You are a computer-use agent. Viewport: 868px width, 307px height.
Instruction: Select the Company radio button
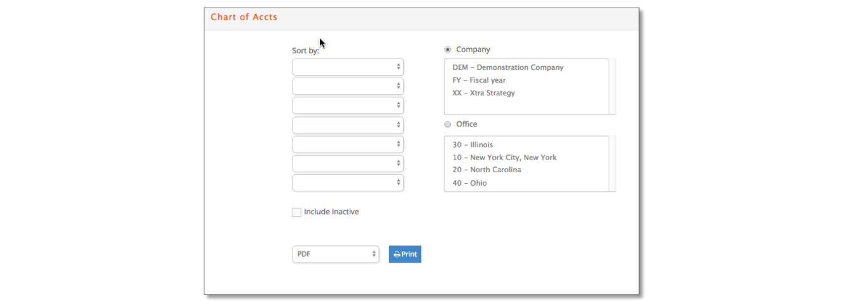pyautogui.click(x=448, y=50)
